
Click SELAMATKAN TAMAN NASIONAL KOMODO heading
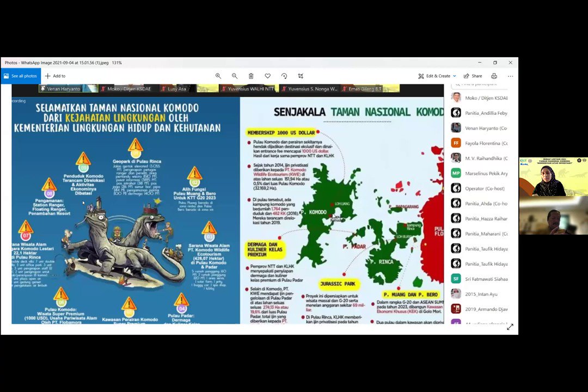pyautogui.click(x=117, y=108)
